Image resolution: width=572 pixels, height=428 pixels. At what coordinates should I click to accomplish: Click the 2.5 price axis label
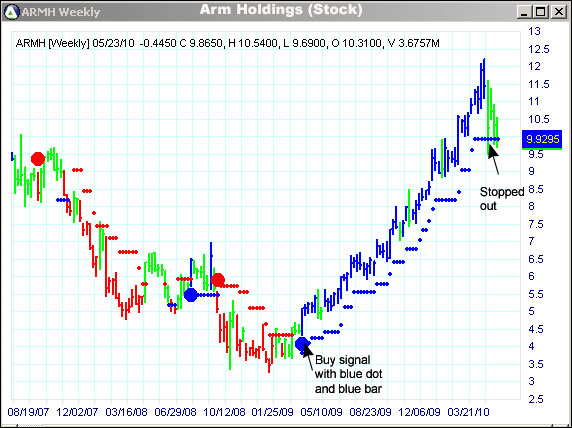click(536, 399)
